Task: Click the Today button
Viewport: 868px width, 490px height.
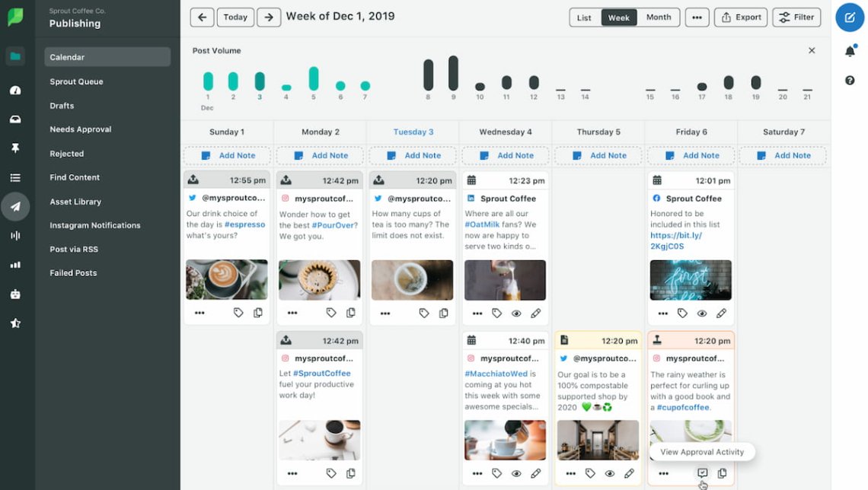Action: tap(235, 17)
